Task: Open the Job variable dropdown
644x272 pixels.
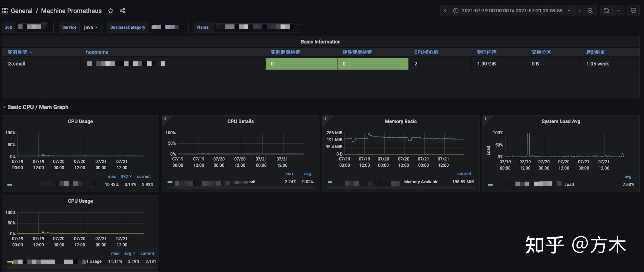Action: [35, 27]
